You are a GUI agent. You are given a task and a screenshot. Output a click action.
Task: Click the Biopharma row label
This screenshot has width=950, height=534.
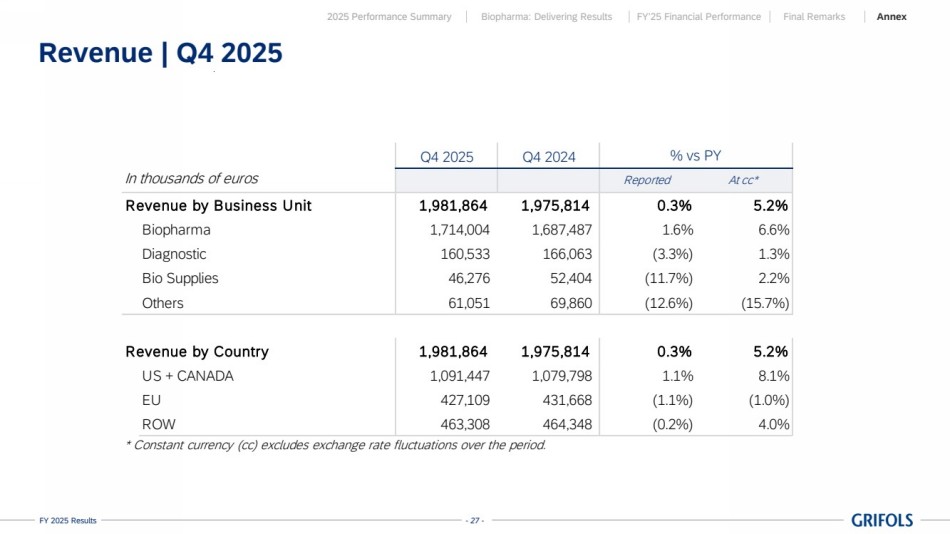pos(176,230)
